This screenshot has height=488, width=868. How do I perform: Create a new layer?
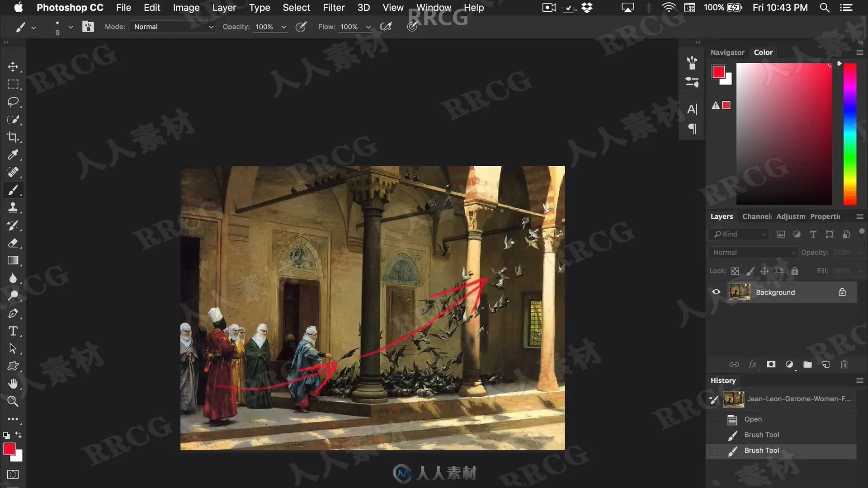coord(826,365)
